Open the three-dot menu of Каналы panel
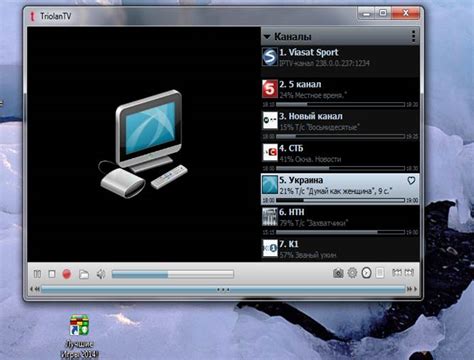The height and width of the screenshot is (360, 474). (413, 36)
